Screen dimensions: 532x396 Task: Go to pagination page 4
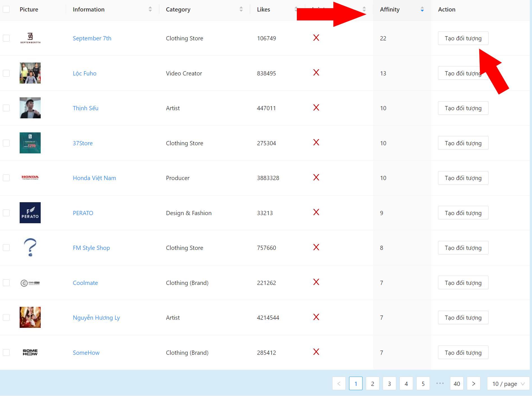[x=406, y=383]
